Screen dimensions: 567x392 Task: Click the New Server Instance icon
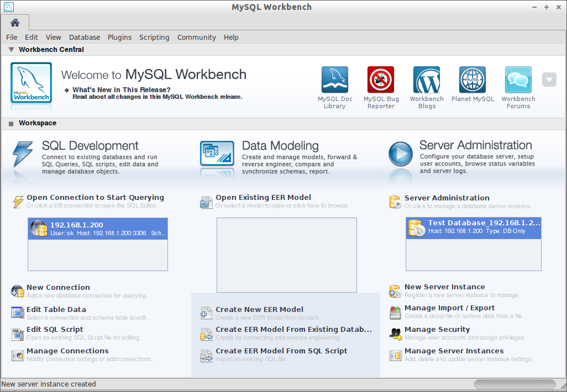[x=395, y=291]
